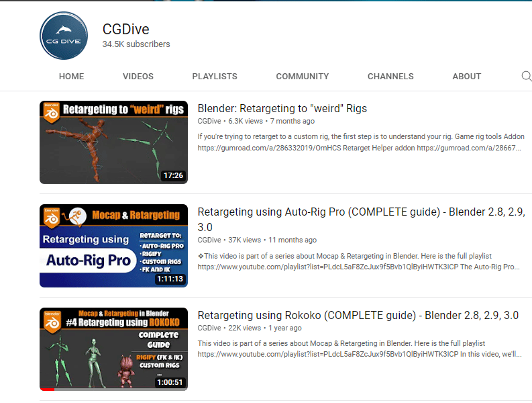Click the CGDive dolphin channel avatar
Viewport: 532px width, 403px height.
pyautogui.click(x=64, y=36)
